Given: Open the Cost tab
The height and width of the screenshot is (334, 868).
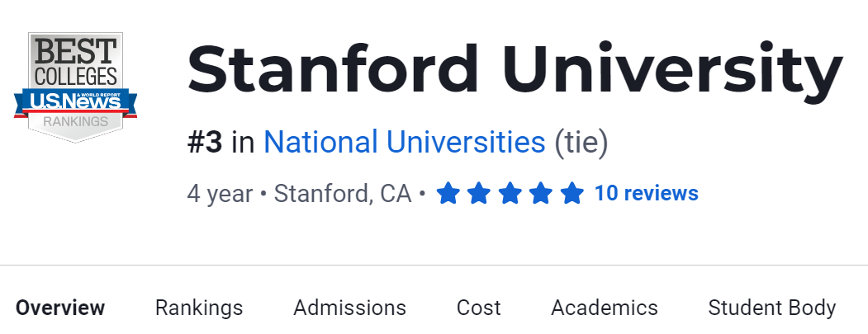Looking at the screenshot, I should 478,308.
